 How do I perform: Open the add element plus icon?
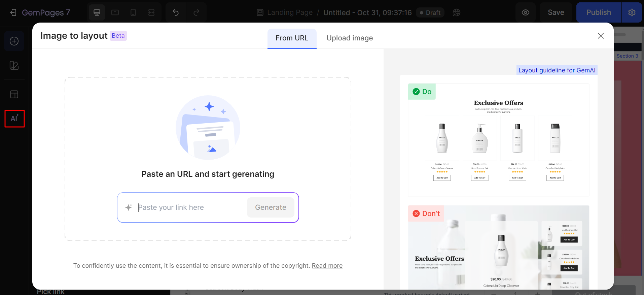click(14, 41)
